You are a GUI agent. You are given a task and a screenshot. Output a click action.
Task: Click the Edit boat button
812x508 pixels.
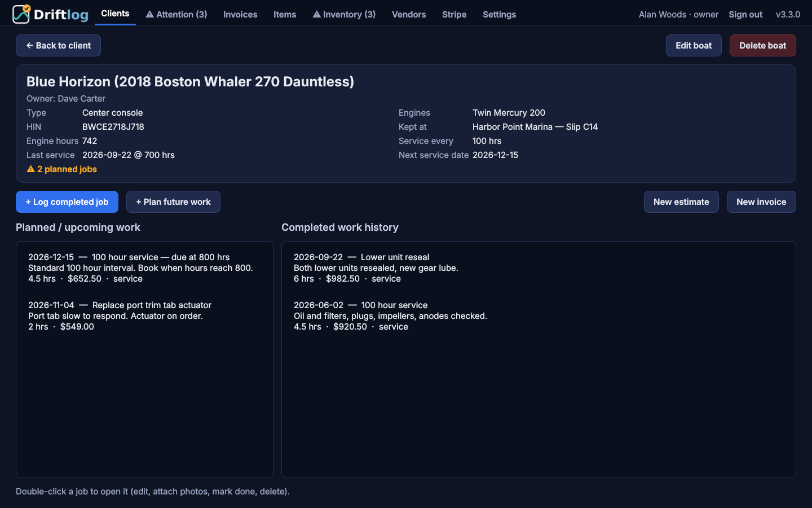pos(694,46)
